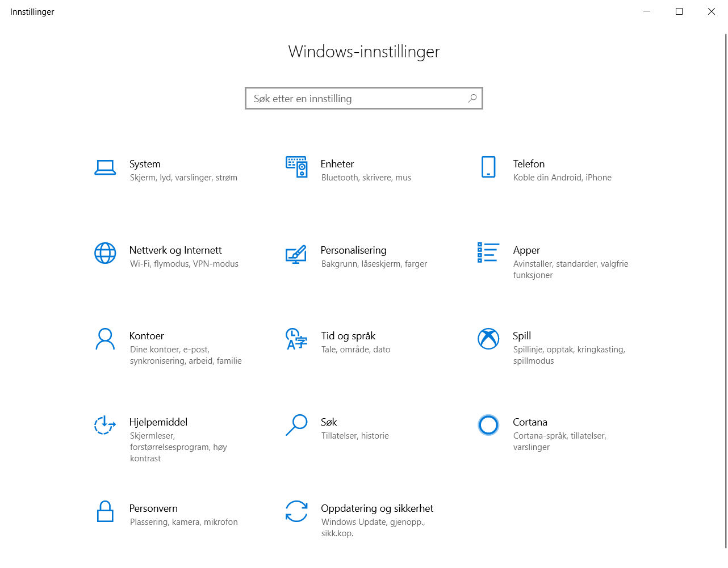Minimize the Innstillinger window
The width and height of the screenshot is (728, 568).
pos(647,11)
